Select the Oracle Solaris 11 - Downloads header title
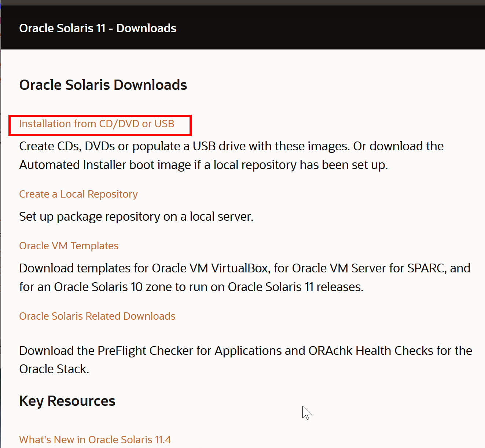 click(98, 28)
